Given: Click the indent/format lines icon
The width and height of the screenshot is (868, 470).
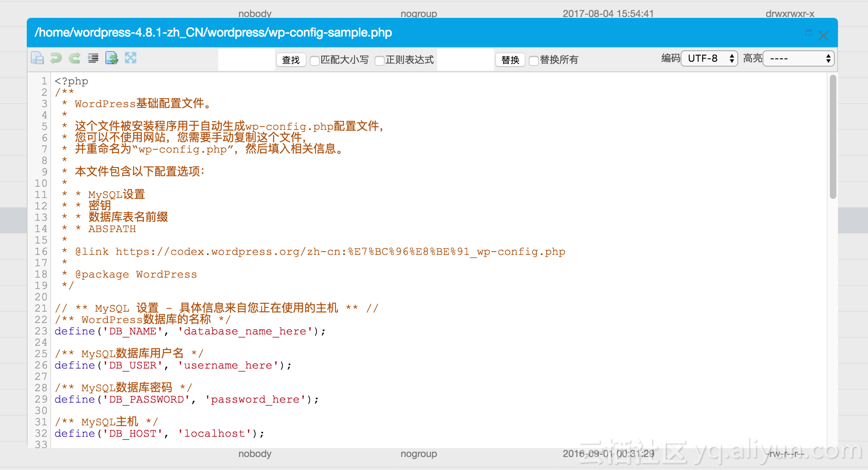Looking at the screenshot, I should point(93,58).
